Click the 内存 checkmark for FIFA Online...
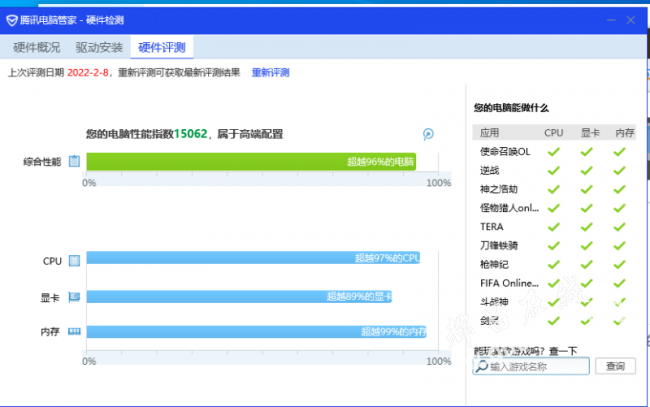650x407 pixels. pyautogui.click(x=619, y=283)
